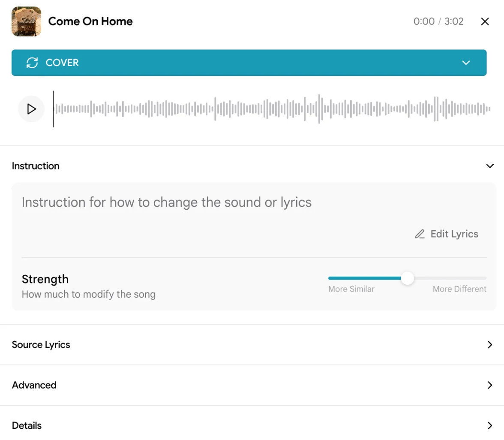This screenshot has width=504, height=440.
Task: Click 'How much to modify the song' text
Action: click(89, 294)
